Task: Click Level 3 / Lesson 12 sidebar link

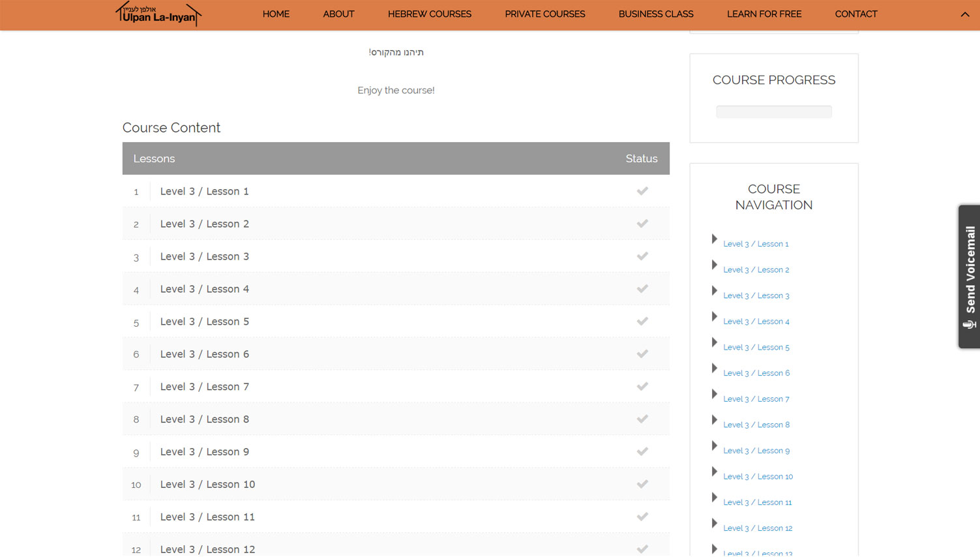Action: (757, 528)
